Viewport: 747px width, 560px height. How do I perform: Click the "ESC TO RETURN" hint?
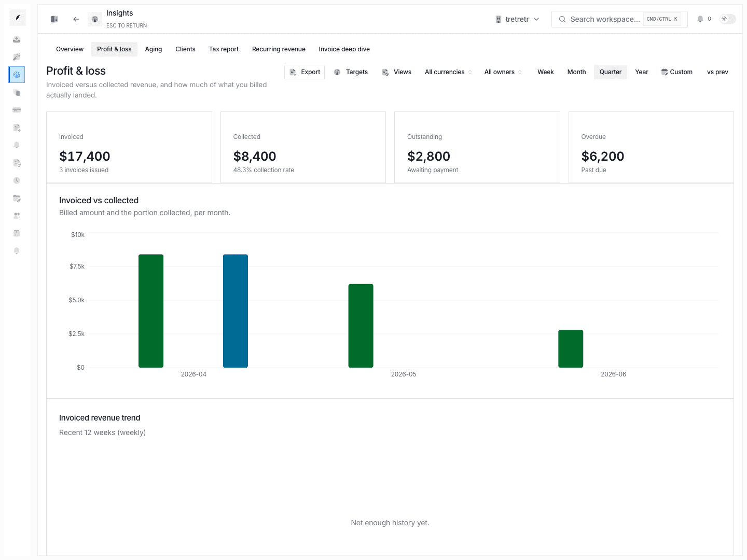(x=127, y=25)
